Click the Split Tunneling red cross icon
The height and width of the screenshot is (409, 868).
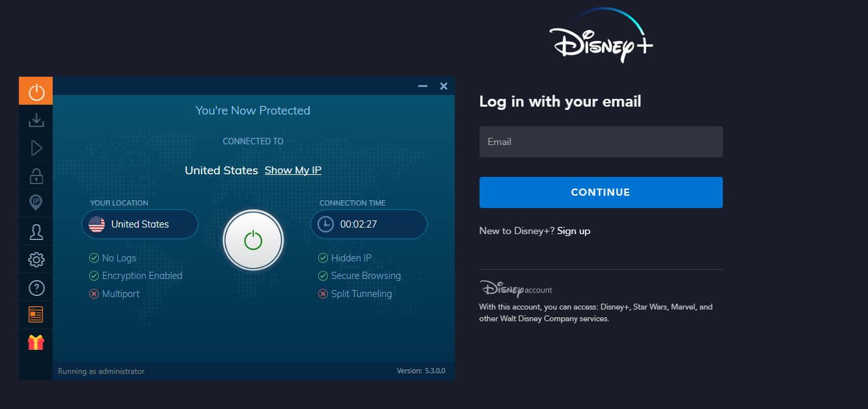(x=323, y=294)
